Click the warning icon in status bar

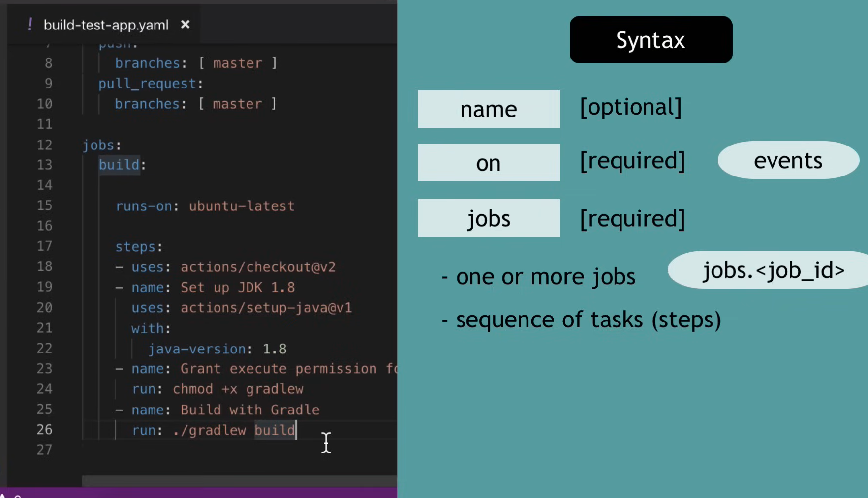[3, 496]
